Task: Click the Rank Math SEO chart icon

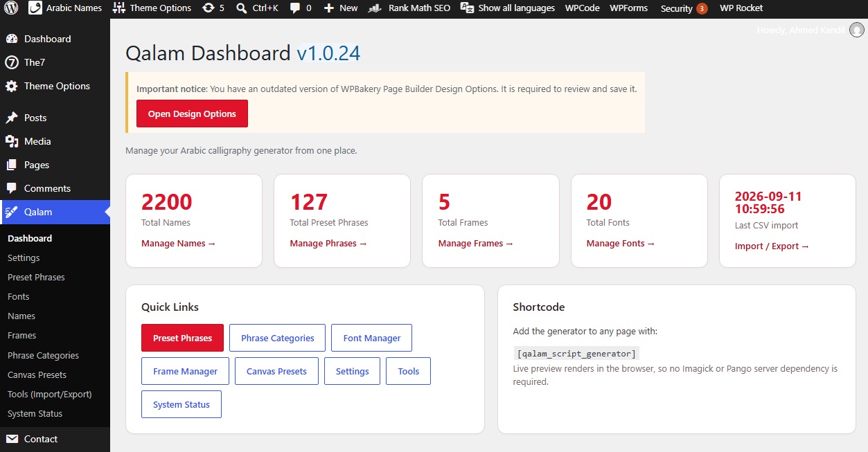Action: coord(375,8)
